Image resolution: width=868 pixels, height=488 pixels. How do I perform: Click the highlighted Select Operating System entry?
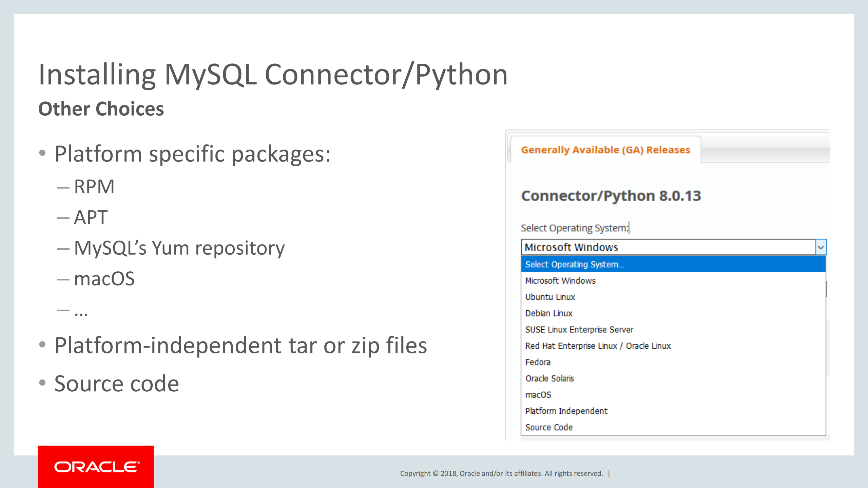coord(575,264)
